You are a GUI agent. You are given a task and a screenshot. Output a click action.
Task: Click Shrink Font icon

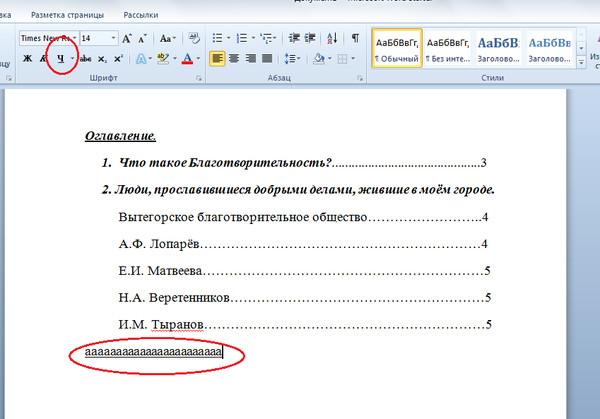(x=142, y=38)
